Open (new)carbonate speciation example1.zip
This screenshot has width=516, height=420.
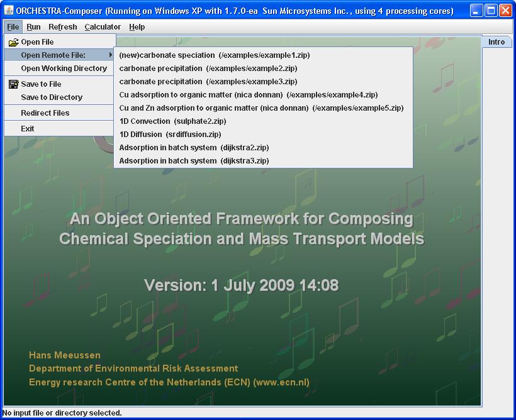coord(263,55)
